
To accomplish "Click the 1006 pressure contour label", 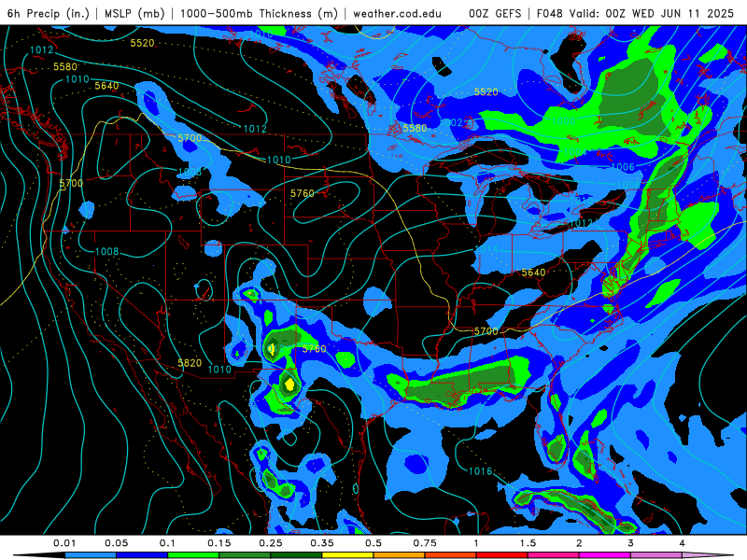I will [x=623, y=167].
